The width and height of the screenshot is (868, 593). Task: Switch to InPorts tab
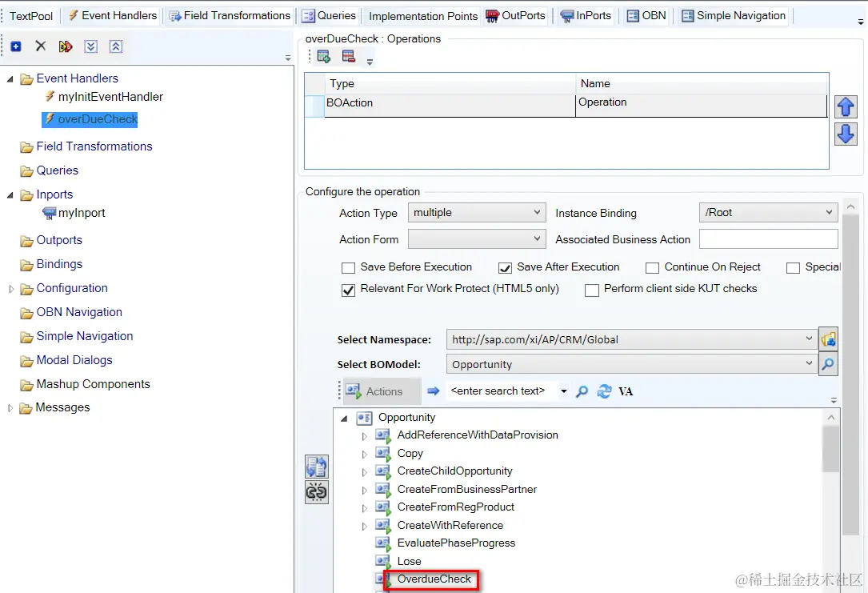[586, 15]
